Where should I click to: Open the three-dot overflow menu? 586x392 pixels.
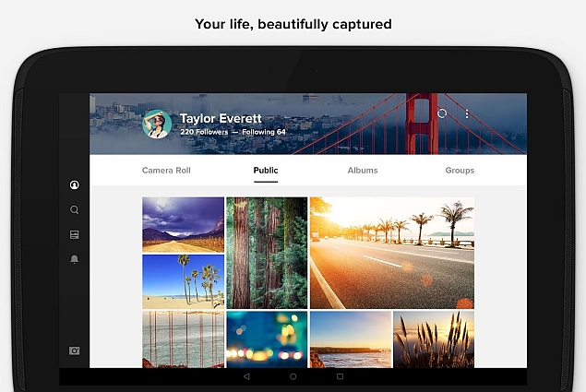coord(467,113)
